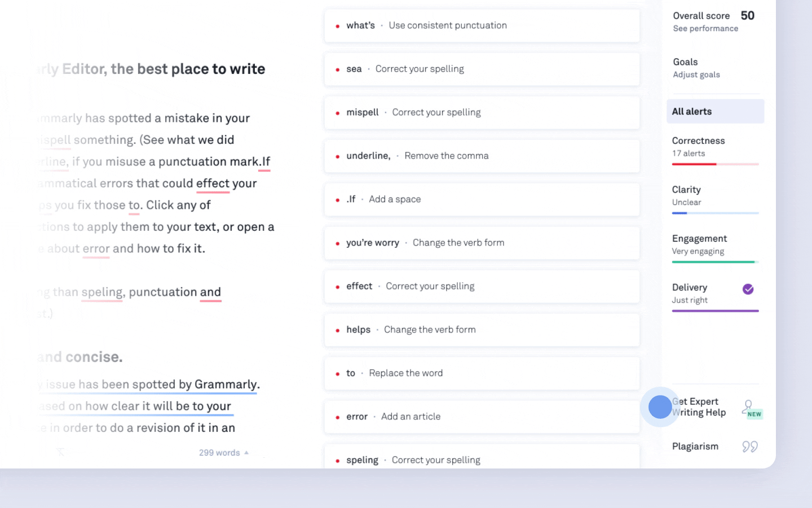
Task: Click the purple Delivery checkmark icon
Action: click(748, 289)
